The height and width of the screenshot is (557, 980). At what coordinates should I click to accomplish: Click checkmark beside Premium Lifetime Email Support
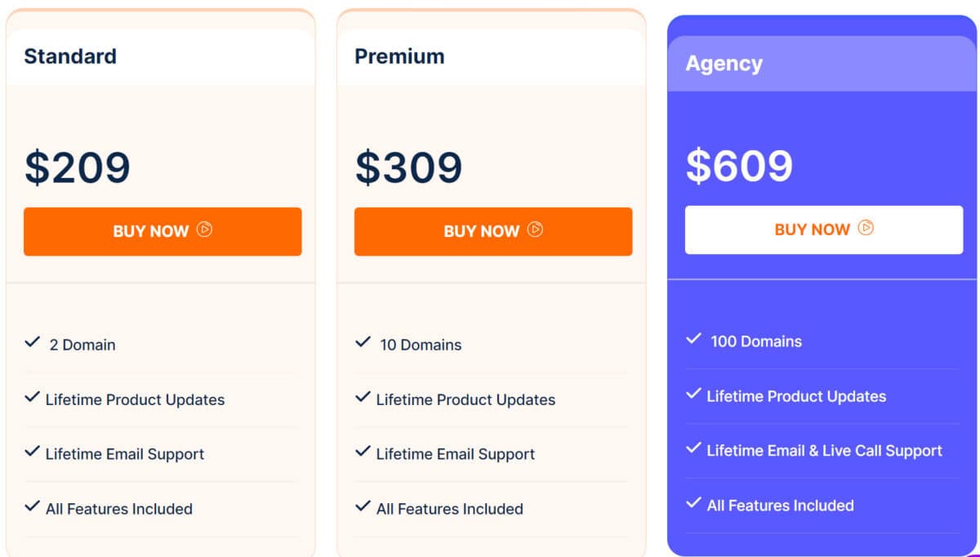363,452
